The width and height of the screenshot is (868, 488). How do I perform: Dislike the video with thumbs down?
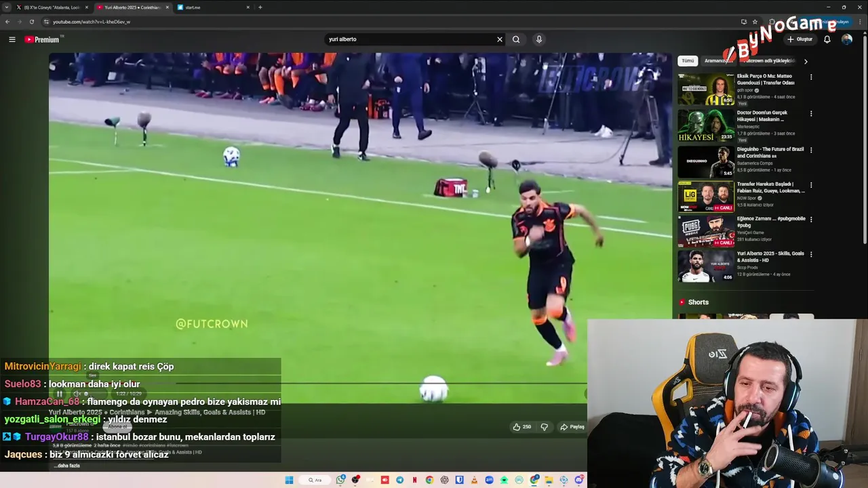pos(544,427)
